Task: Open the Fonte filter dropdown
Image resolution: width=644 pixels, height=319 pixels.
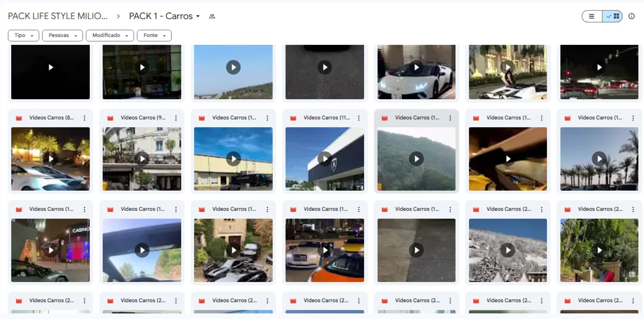Action: [154, 36]
